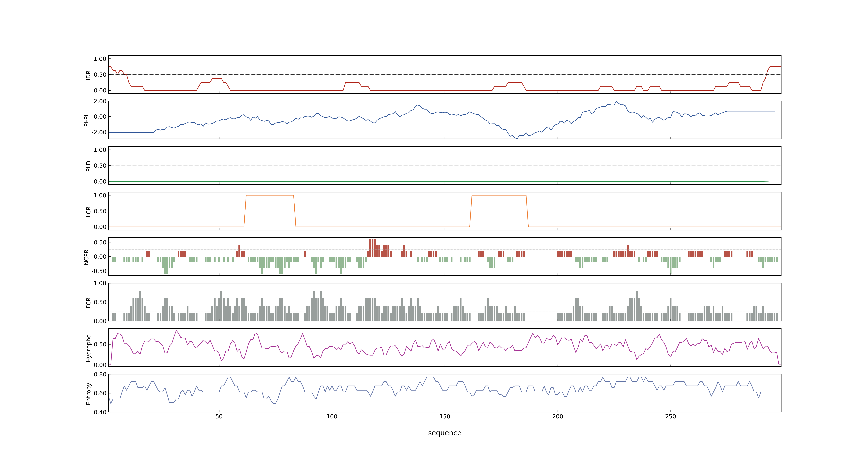Viewport: 868px width, 463px height.
Task: Click the "FCR" y-axis label
Action: [88, 302]
